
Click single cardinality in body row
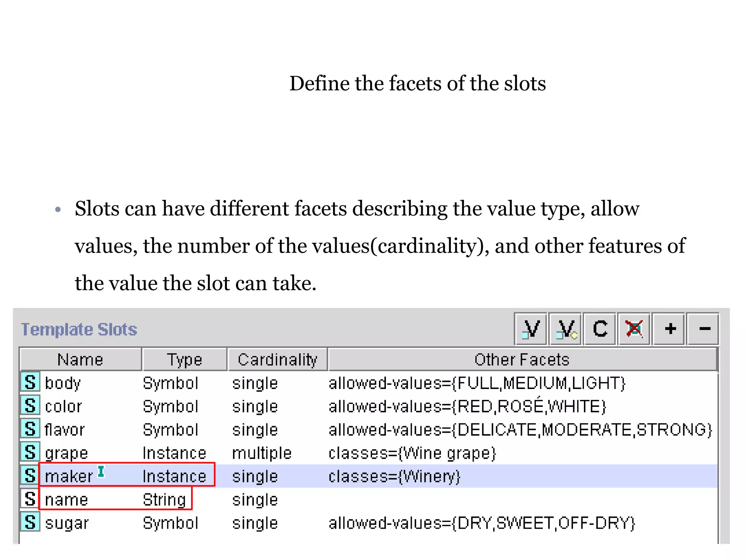click(x=255, y=384)
